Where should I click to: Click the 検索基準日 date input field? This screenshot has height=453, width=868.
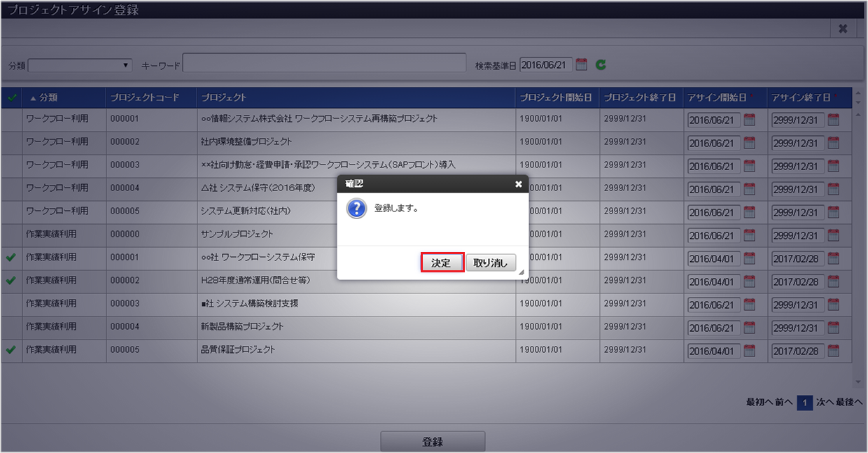[546, 64]
